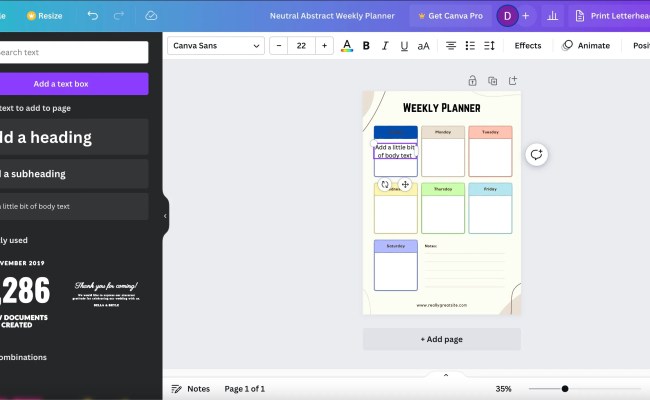This screenshot has width=650, height=400.
Task: Open the Canva Sans font dropdown
Action: (x=216, y=46)
